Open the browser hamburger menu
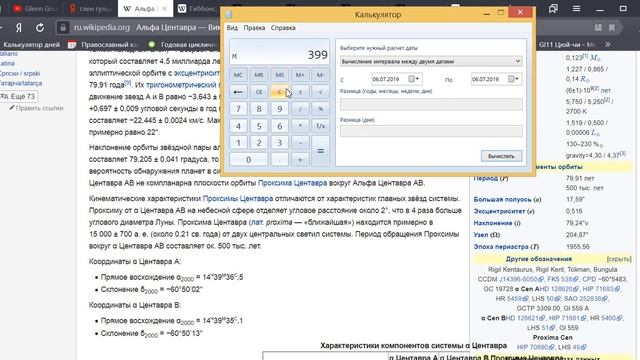Screen dimensions: 640x360 [x=576, y=9]
